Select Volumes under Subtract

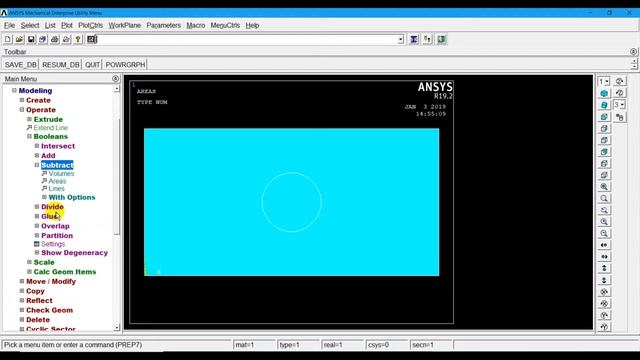(x=61, y=173)
